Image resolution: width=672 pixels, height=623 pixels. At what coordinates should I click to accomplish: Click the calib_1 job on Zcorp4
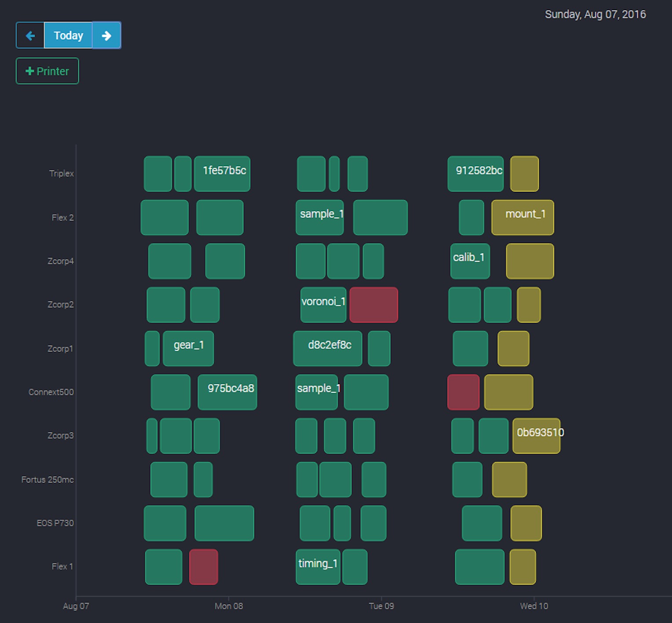[470, 261]
